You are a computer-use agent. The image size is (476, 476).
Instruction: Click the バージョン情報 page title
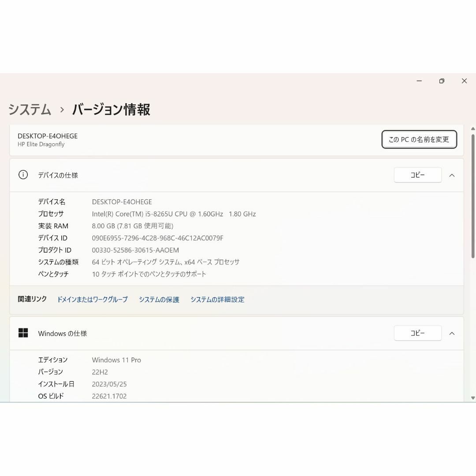pyautogui.click(x=111, y=109)
